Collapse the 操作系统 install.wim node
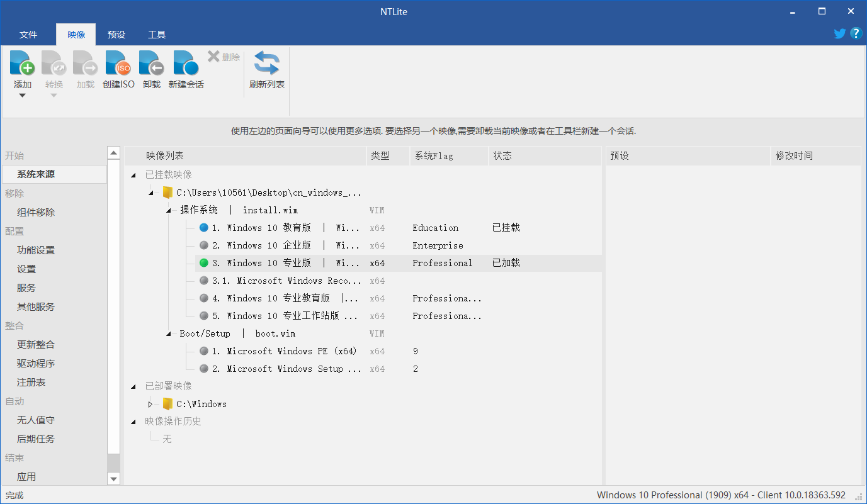Screen dimensions: 867x504 click(168, 210)
